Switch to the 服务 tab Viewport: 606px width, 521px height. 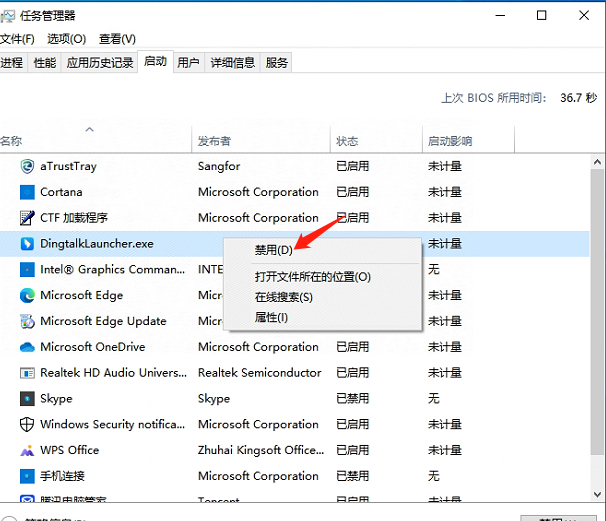click(277, 63)
